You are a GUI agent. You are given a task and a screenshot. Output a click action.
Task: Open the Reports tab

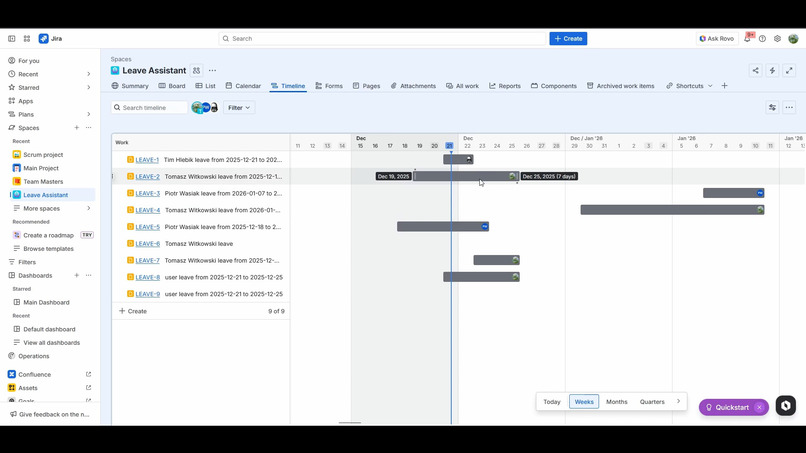pyautogui.click(x=505, y=86)
